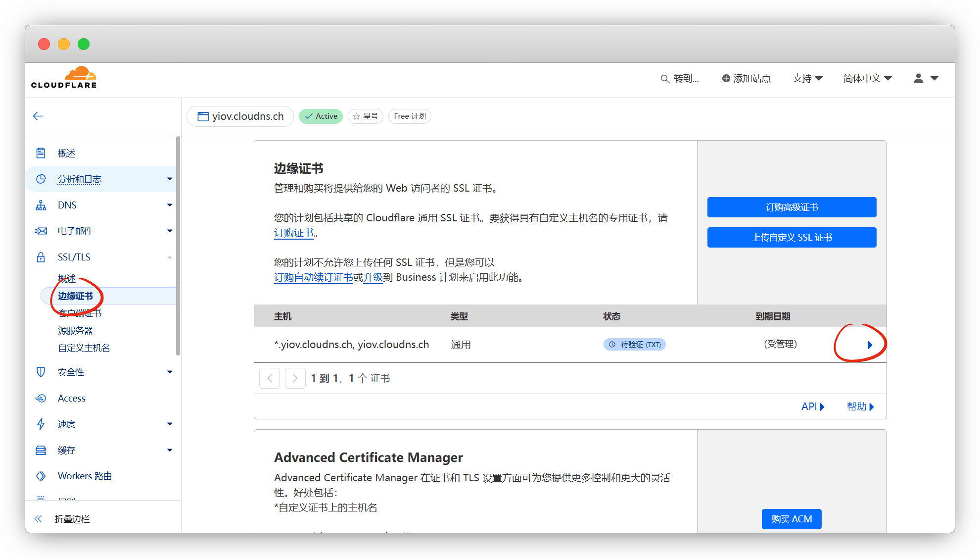The height and width of the screenshot is (558, 980).
Task: Go to next certificates page arrow
Action: (295, 378)
